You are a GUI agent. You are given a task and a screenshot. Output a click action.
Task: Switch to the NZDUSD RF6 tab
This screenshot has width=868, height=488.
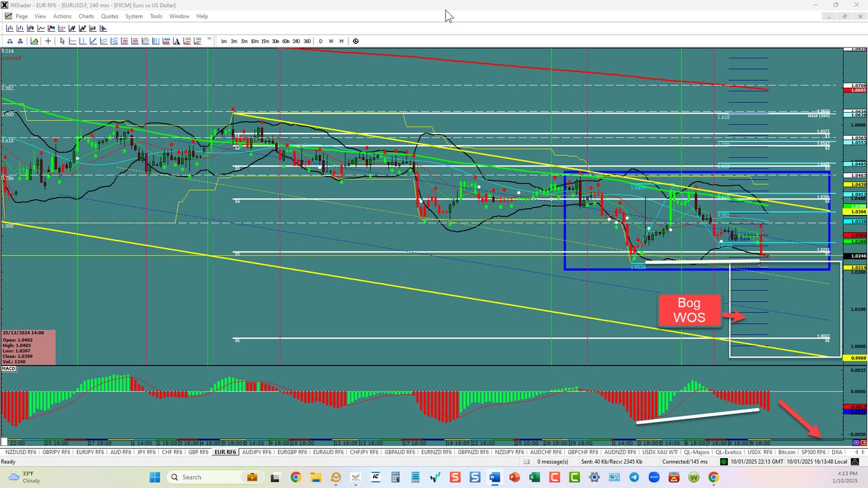click(x=21, y=452)
